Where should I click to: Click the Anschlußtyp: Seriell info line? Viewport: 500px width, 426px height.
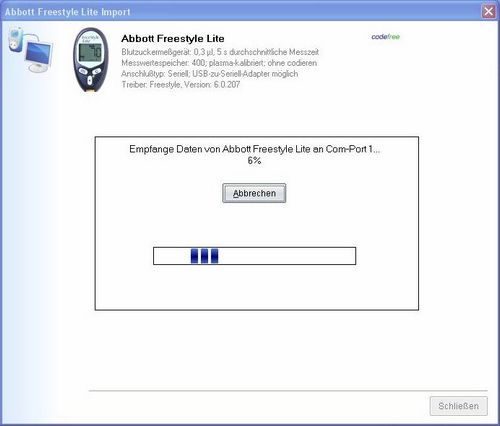(x=210, y=74)
